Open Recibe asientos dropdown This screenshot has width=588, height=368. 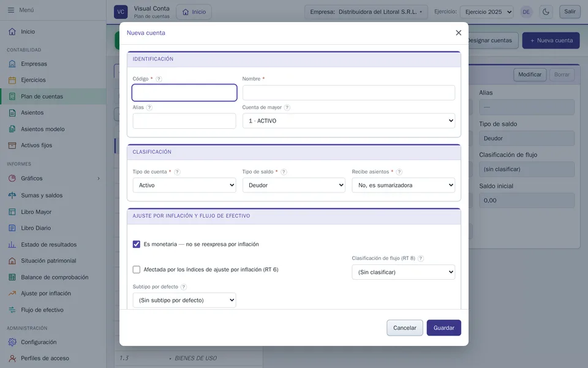[x=404, y=185]
